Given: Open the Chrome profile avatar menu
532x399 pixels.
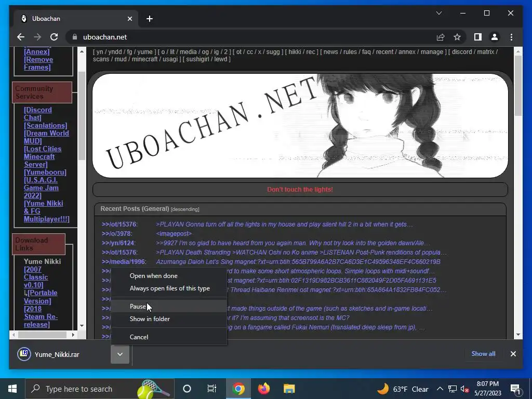Looking at the screenshot, I should point(495,37).
